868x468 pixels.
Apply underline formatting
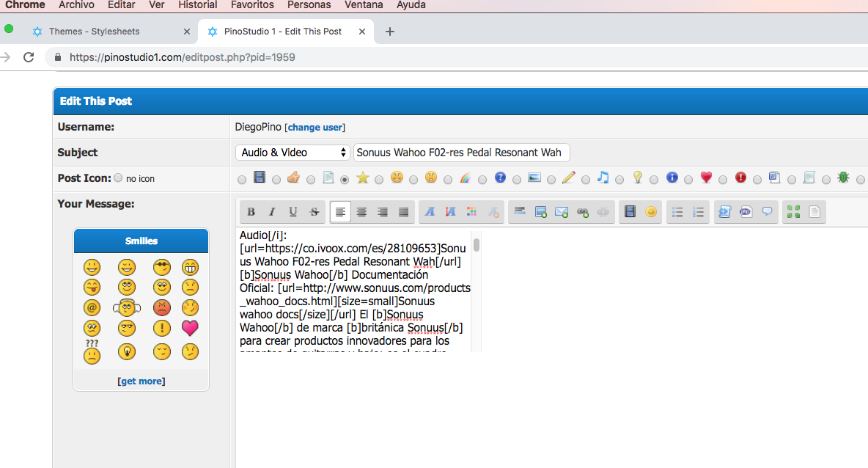click(x=293, y=211)
